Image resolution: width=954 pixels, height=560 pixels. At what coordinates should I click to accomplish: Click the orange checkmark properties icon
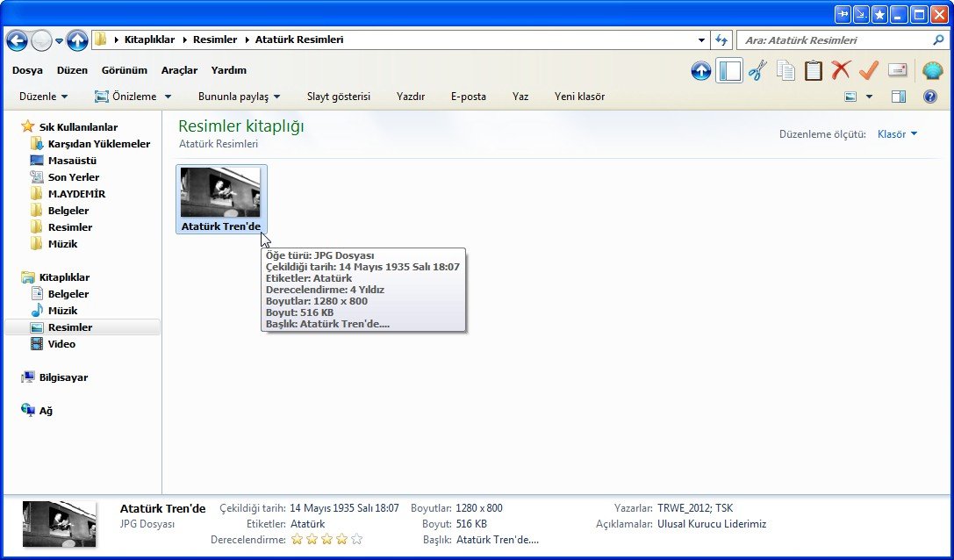coord(869,70)
